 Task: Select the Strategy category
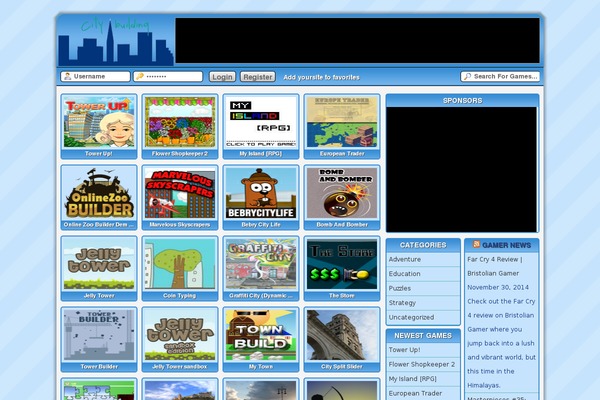coord(402,303)
